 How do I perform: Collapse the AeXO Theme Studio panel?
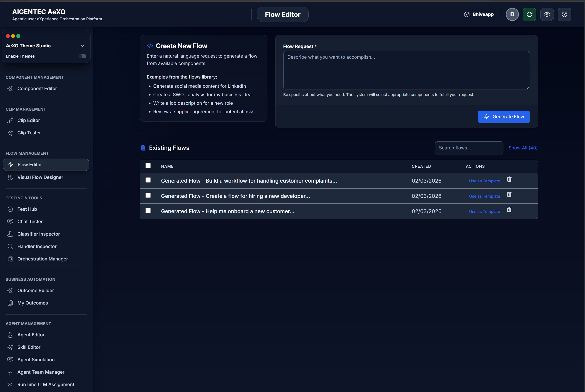click(82, 46)
